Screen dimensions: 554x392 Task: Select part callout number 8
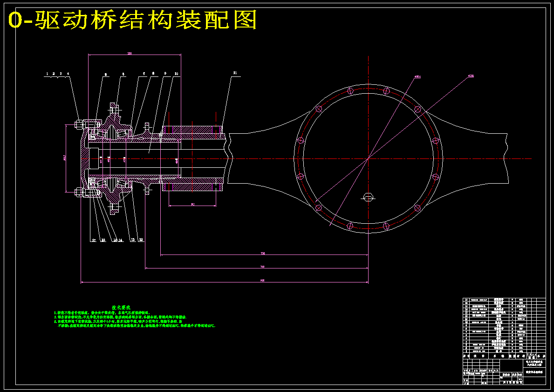pyautogui.click(x=153, y=73)
